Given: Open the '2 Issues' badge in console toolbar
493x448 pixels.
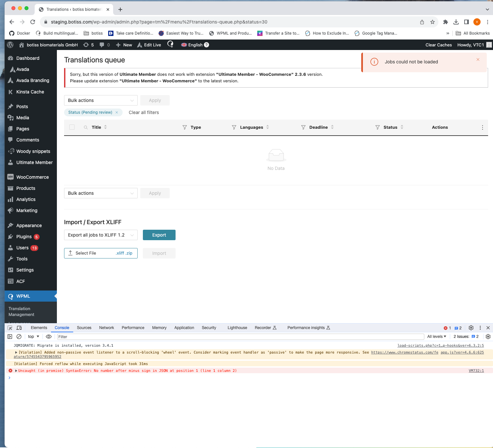Looking at the screenshot, I should pyautogui.click(x=466, y=337).
